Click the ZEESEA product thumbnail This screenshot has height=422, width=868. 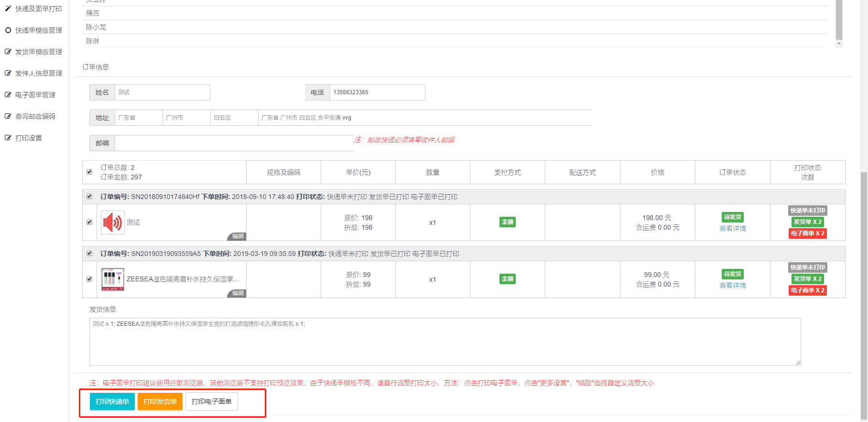point(113,279)
